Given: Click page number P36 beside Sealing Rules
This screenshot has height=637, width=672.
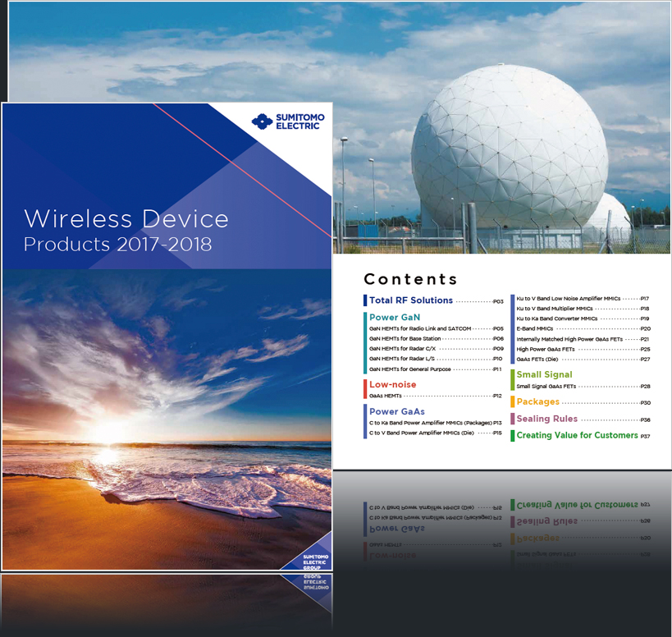Looking at the screenshot, I should click(646, 420).
